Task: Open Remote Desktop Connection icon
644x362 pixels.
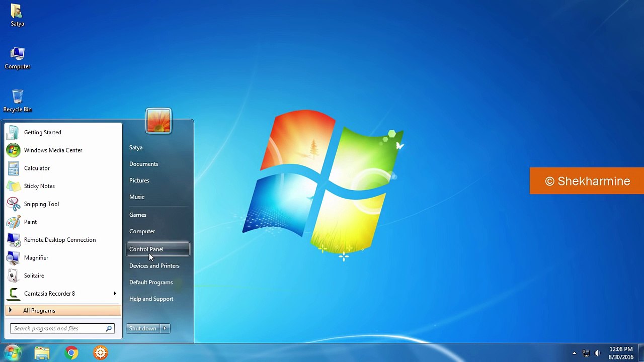Action: 13,240
